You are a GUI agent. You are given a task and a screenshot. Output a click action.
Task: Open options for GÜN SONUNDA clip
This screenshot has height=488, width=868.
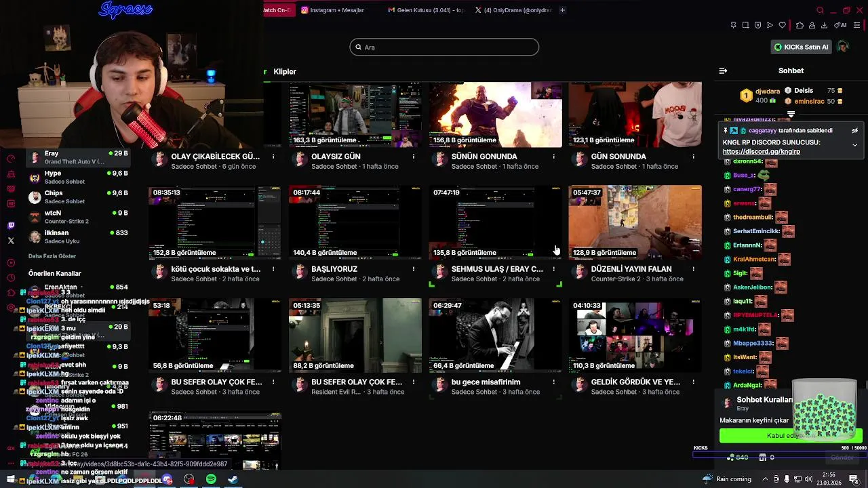(x=693, y=157)
